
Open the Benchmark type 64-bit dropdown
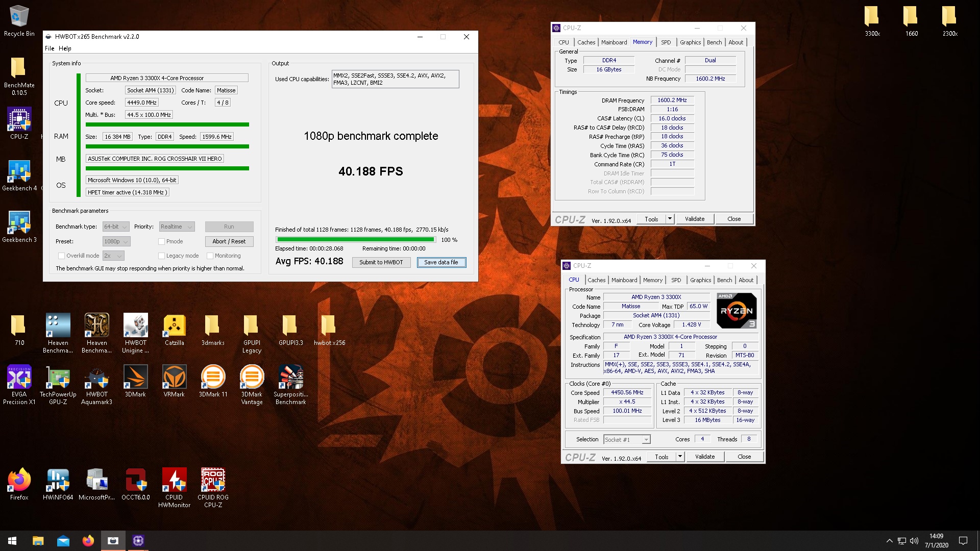[x=116, y=227]
